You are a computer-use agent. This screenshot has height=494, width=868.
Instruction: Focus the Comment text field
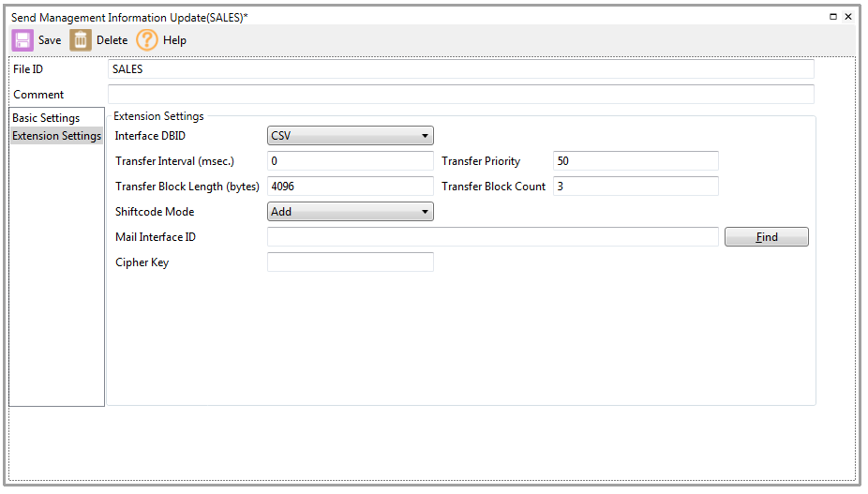pyautogui.click(x=460, y=95)
